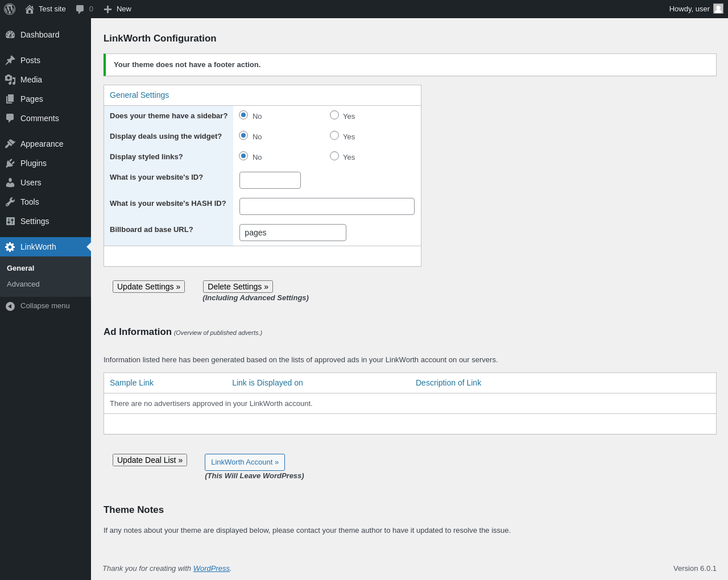This screenshot has width=728, height=580.
Task: Click the Dashboard gauge icon
Action: pos(10,35)
